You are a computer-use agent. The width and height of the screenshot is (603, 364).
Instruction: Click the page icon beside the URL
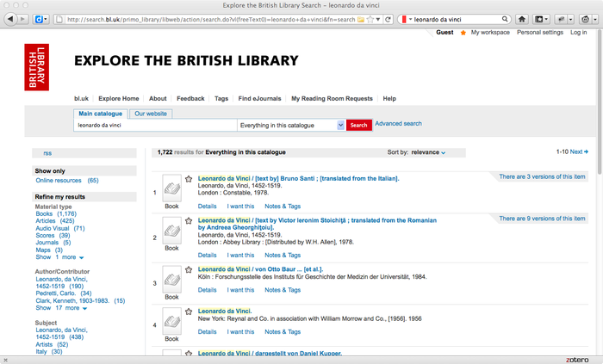coord(59,19)
